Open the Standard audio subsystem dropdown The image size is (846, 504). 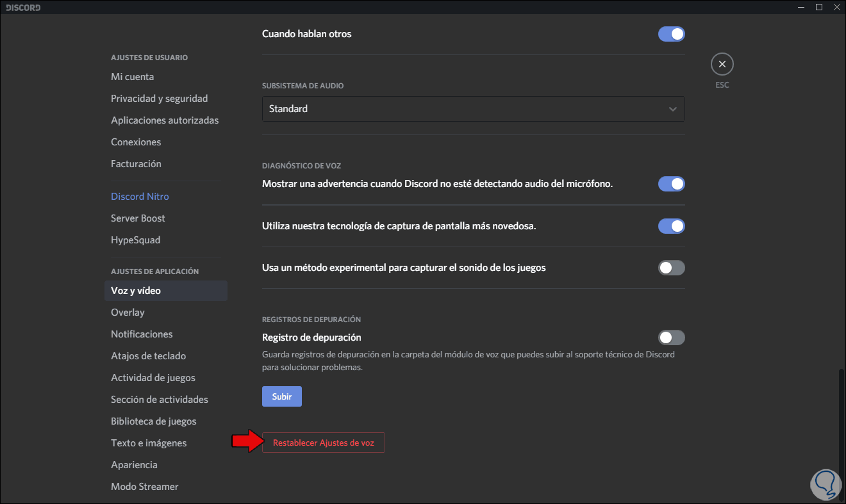[473, 109]
